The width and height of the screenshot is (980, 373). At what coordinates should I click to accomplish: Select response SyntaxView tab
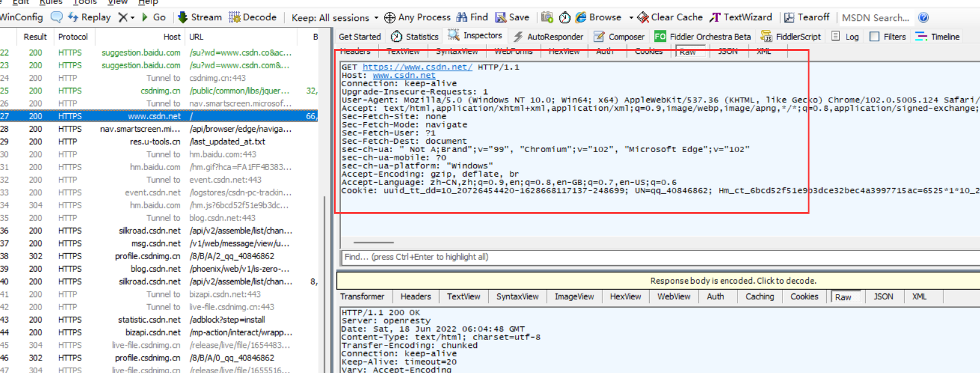518,296
